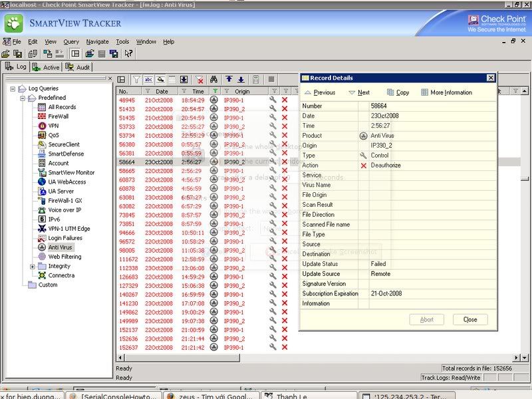Click the autoscroll down-arrow box icon
This screenshot has width=532, height=399.
point(184,80)
